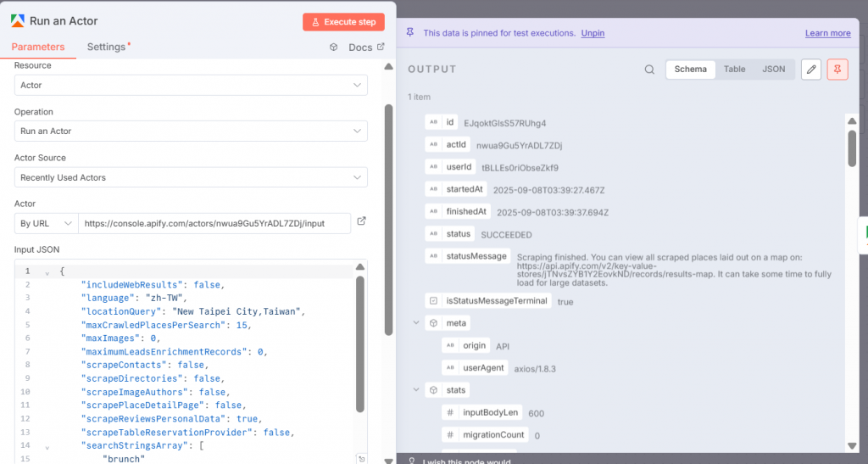The image size is (868, 464).
Task: Open the Docs link
Action: pyautogui.click(x=360, y=48)
